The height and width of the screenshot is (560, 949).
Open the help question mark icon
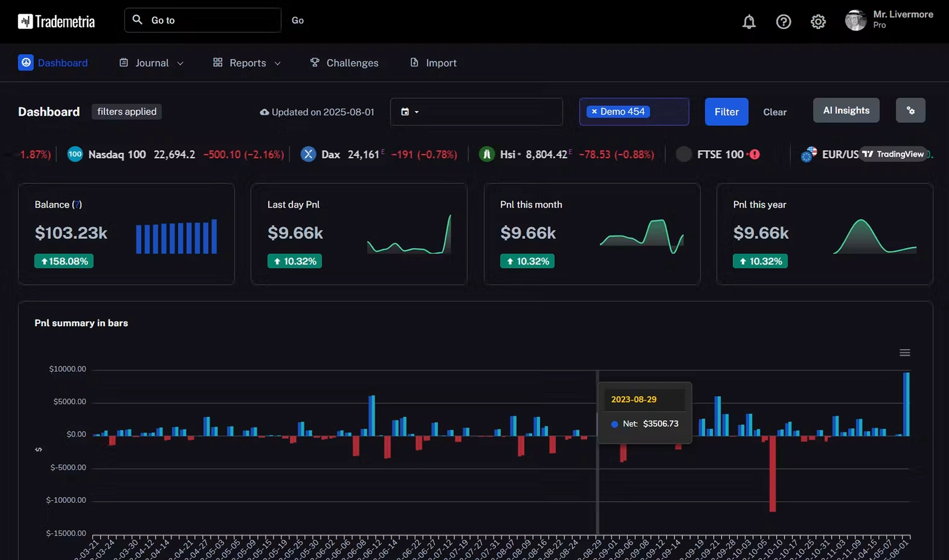[x=783, y=22]
